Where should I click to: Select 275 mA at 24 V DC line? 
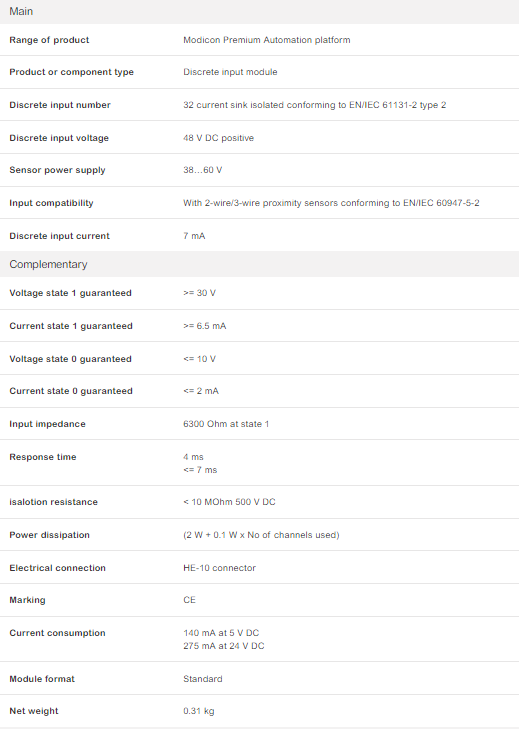224,646
